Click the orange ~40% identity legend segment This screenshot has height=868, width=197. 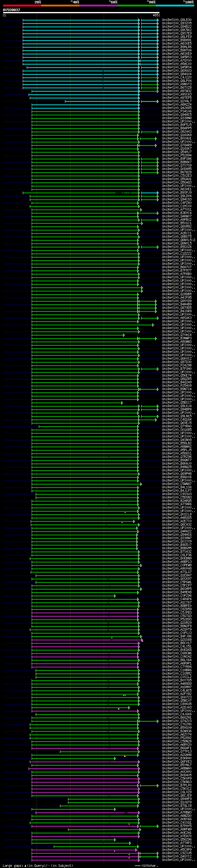click(60, 6)
